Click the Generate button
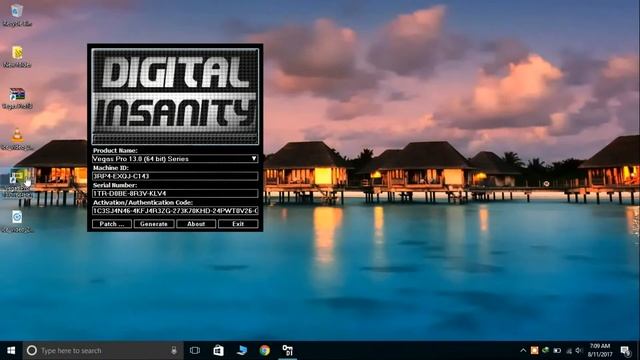Screen dimensions: 640x360 coord(154,224)
